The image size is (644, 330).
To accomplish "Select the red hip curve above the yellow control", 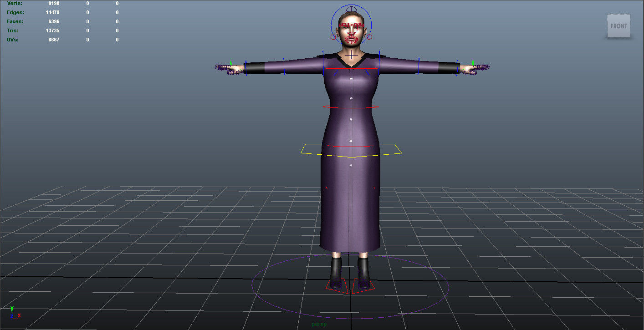I will click(351, 146).
